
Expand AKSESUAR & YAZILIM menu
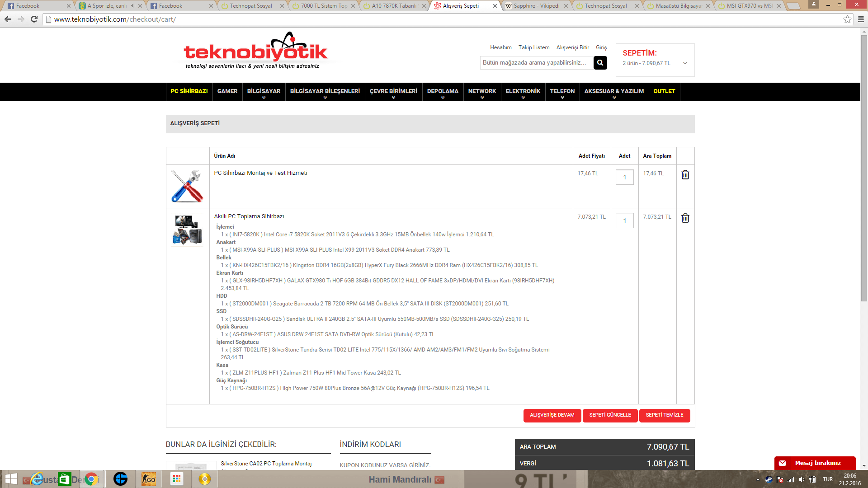pos(614,92)
